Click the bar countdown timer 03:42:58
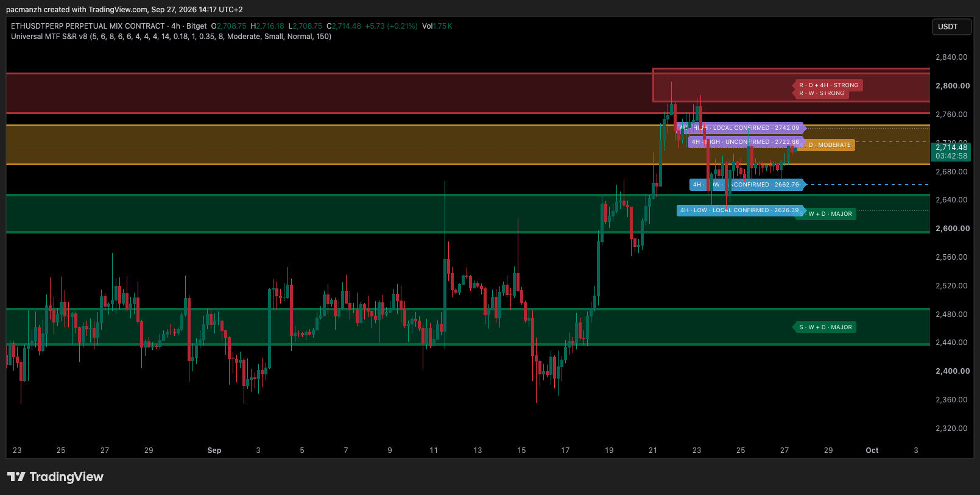Screen dimensions: 980x495 tap(951, 156)
